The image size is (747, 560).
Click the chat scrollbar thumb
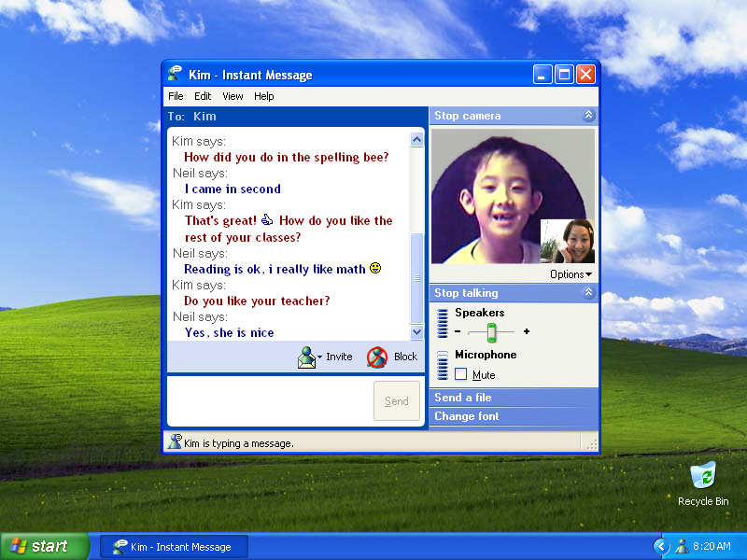coord(416,278)
